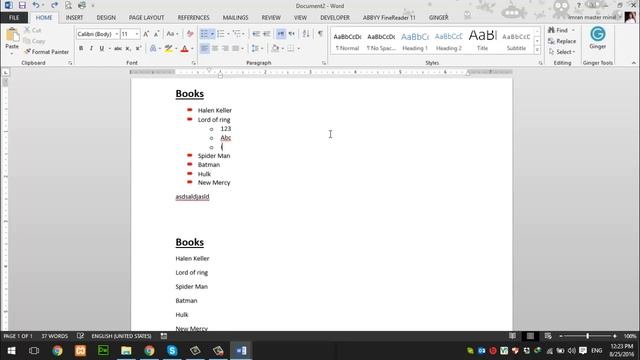
Task: Center align the paragraph
Action: [215, 49]
